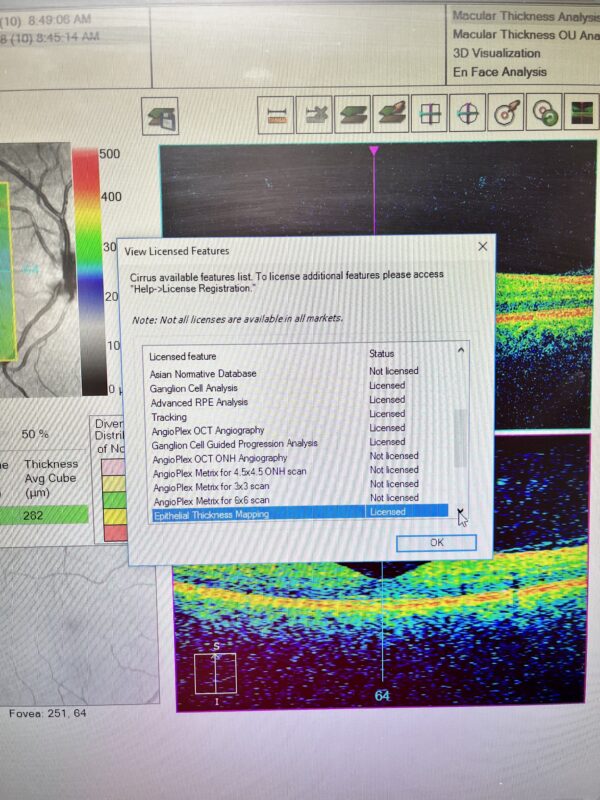The height and width of the screenshot is (800, 600).
Task: Click the 50 % transparency label
Action: pos(35,434)
